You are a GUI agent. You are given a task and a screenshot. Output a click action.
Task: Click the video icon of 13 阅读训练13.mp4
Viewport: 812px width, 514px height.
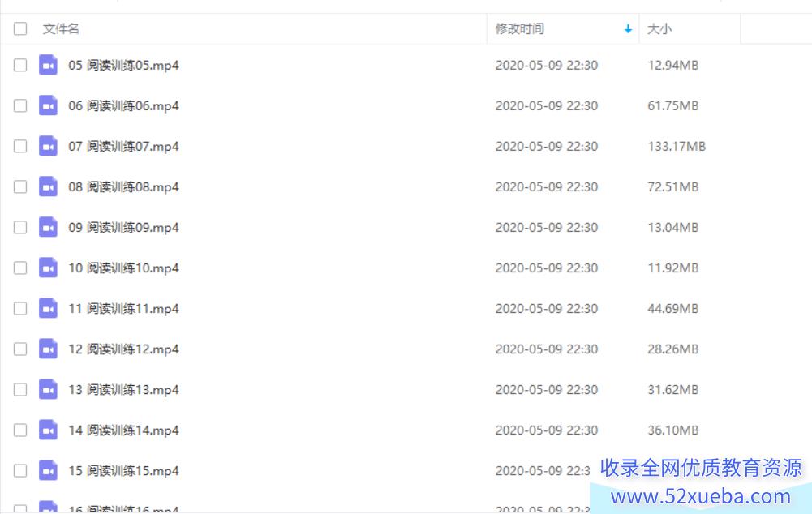click(x=48, y=389)
